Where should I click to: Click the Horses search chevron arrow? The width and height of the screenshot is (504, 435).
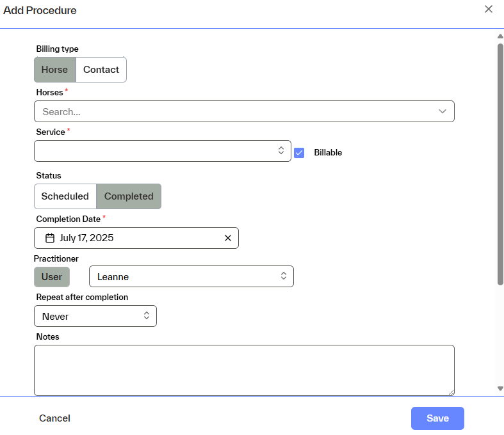443,111
